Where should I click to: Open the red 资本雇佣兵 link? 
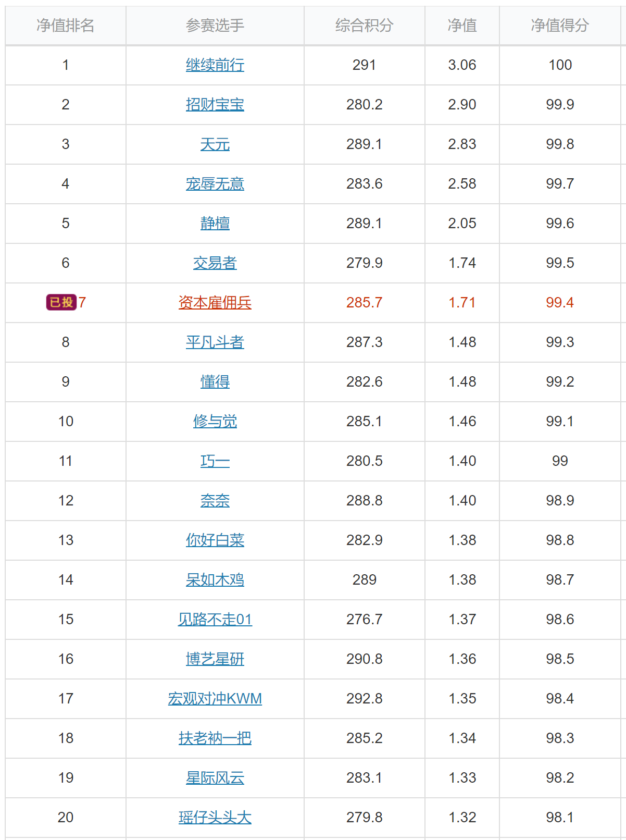215,302
